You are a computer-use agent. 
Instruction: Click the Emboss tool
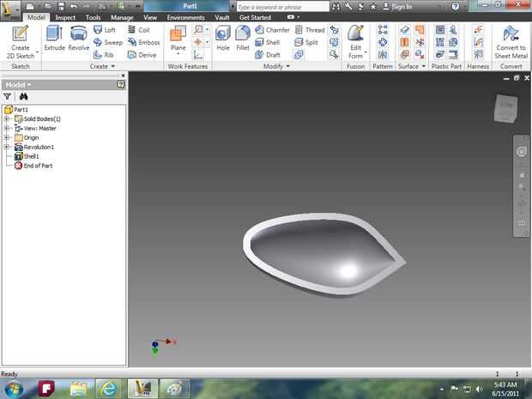pyautogui.click(x=143, y=42)
